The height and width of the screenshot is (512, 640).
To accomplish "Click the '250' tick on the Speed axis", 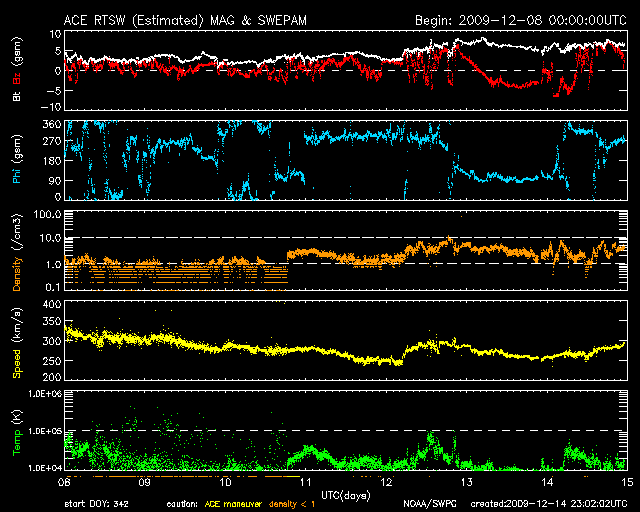I will point(52,361).
